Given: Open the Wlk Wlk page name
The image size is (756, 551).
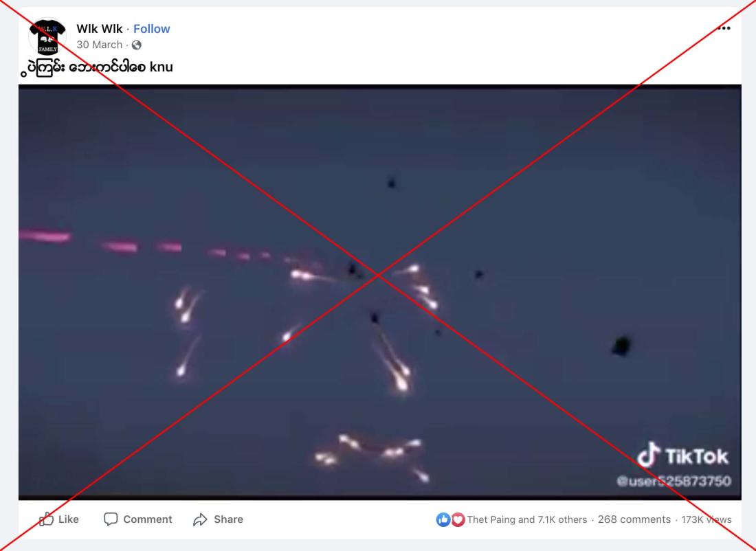Looking at the screenshot, I should point(100,29).
